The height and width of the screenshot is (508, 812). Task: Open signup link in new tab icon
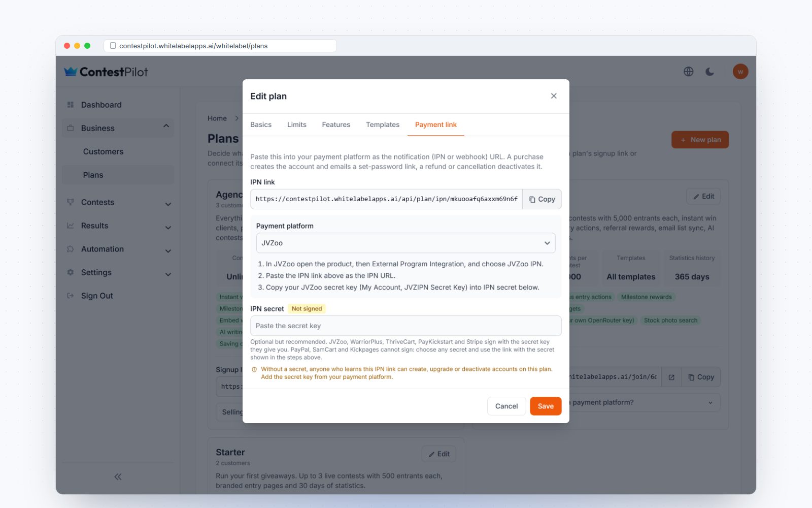671,377
